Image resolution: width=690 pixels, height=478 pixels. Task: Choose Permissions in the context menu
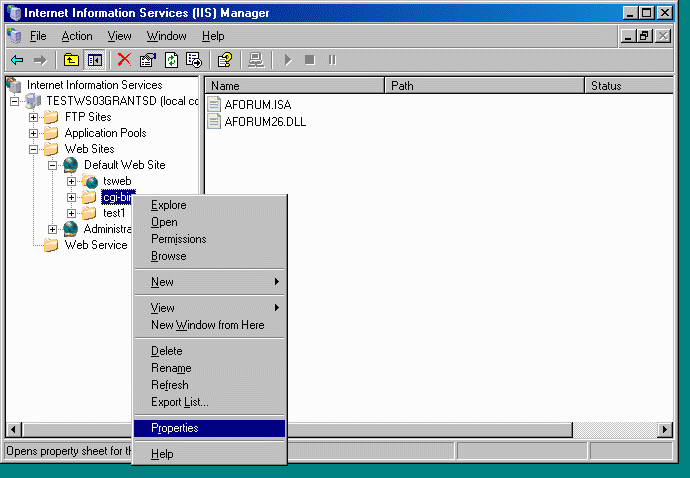click(x=209, y=239)
